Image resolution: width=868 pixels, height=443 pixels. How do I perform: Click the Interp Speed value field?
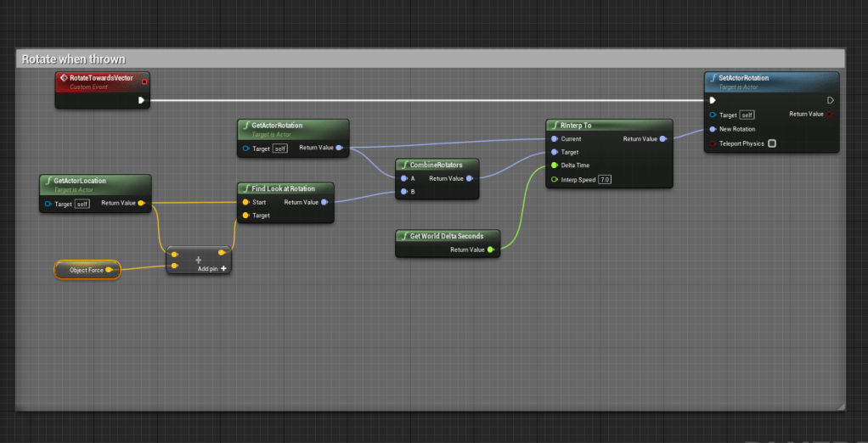pos(604,180)
